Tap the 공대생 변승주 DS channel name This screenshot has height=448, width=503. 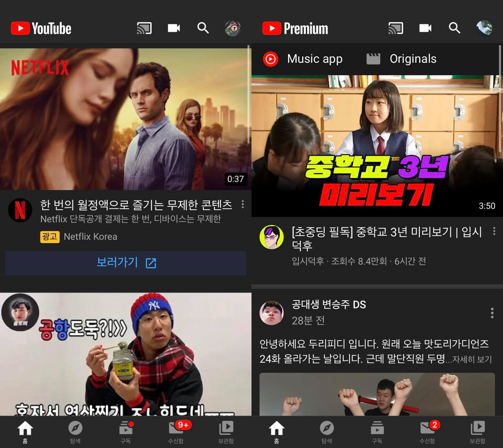329,305
